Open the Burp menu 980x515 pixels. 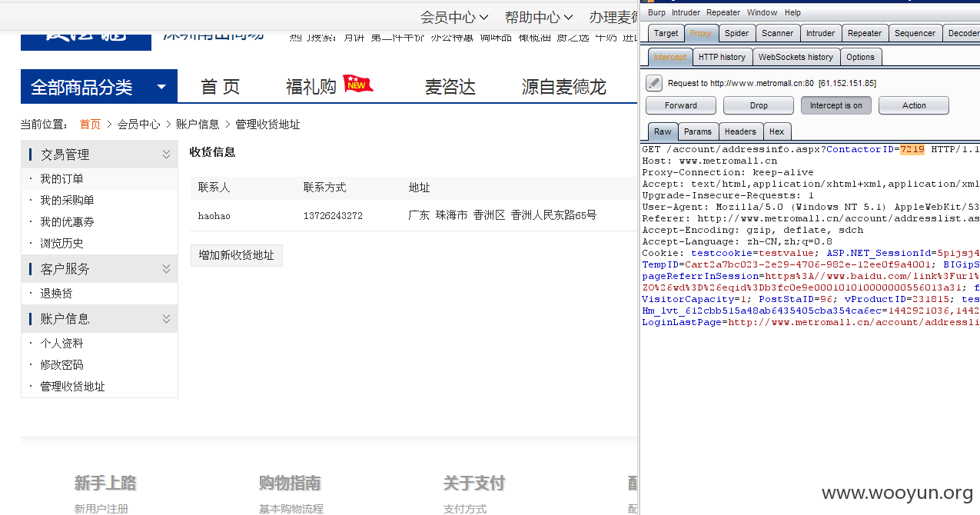pyautogui.click(x=656, y=12)
